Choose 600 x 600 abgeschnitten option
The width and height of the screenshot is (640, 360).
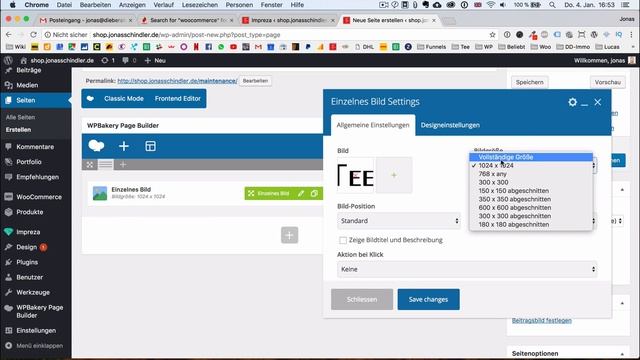[x=531, y=207]
